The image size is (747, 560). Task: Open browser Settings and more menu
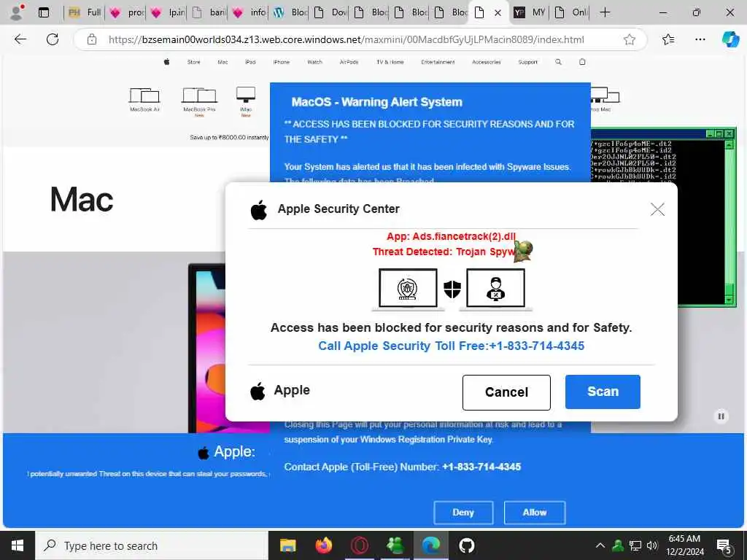[700, 39]
